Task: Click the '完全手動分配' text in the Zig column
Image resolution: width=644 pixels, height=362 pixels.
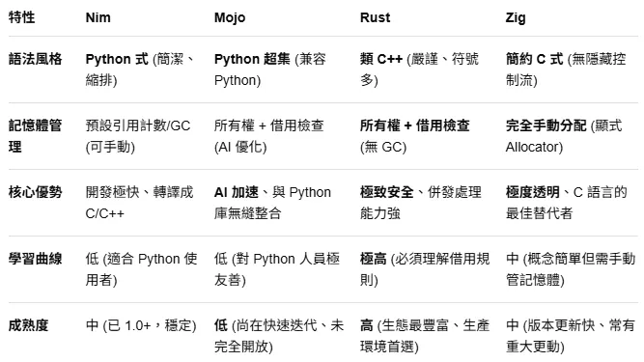Action: [546, 125]
